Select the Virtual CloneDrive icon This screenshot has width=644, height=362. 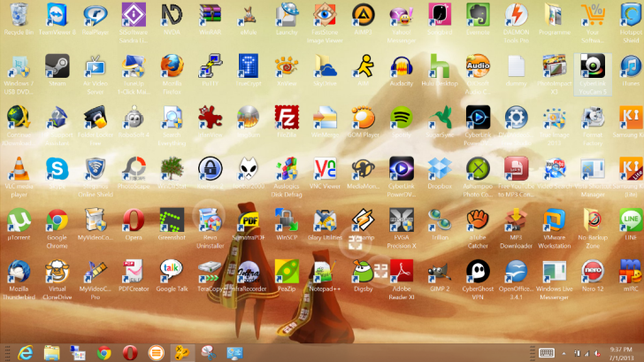[57, 272]
